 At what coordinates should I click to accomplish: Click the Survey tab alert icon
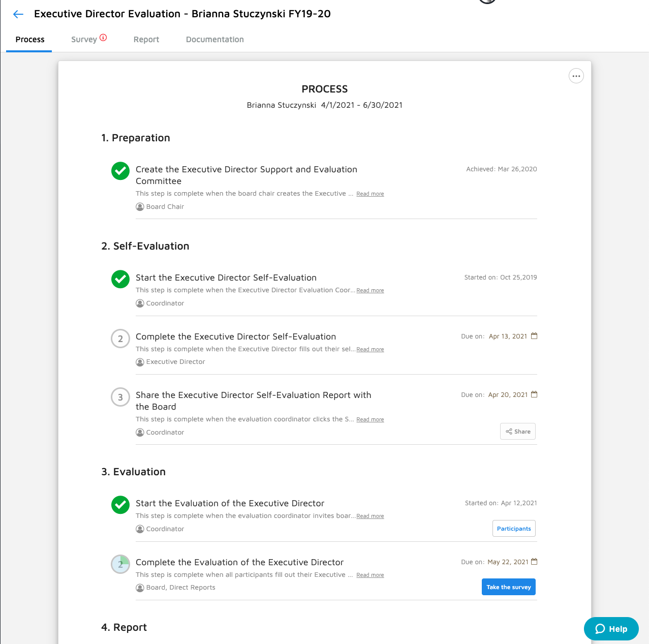click(103, 37)
